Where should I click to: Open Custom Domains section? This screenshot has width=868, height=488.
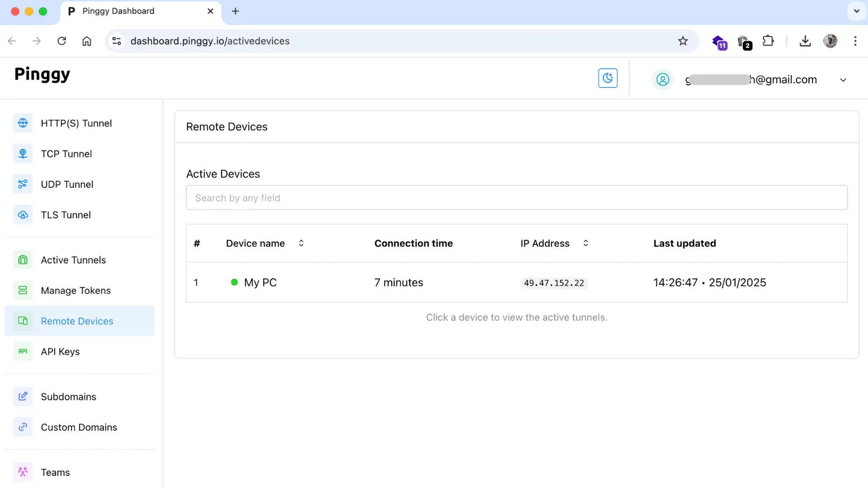80,427
